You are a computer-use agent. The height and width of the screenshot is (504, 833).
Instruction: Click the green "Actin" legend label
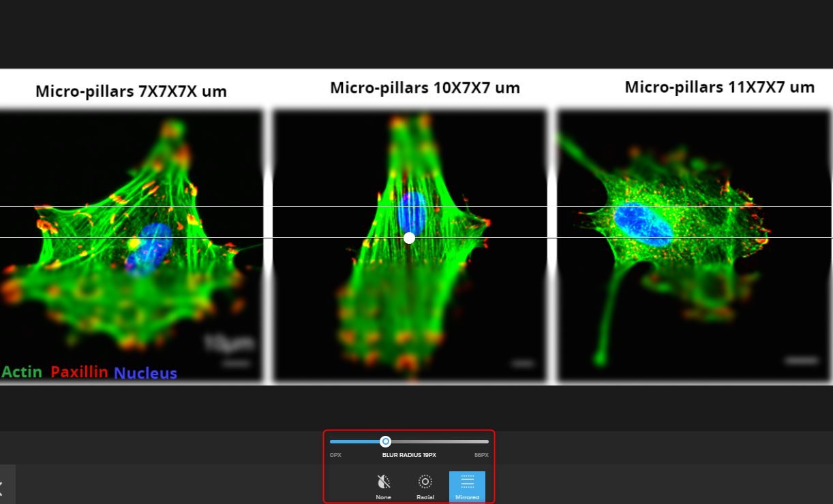pyautogui.click(x=22, y=372)
